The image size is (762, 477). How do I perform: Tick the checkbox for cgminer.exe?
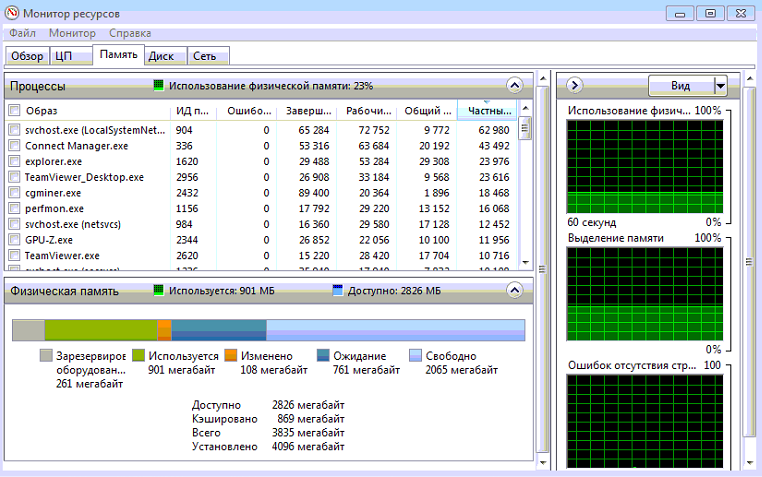coord(14,193)
